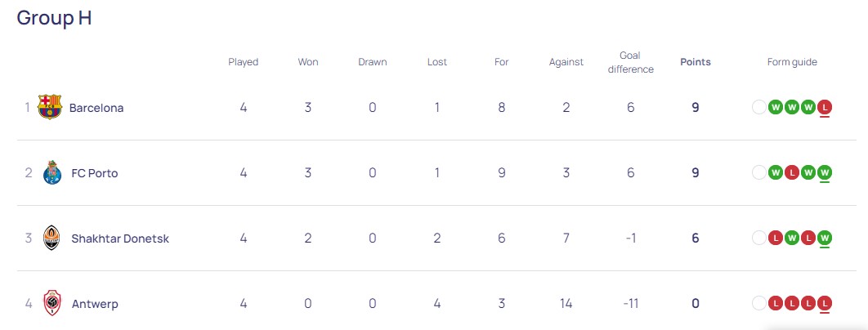Viewport: 868px width, 330px height.
Task: Open the Shakhtar Donetsk team link
Action: pos(120,239)
